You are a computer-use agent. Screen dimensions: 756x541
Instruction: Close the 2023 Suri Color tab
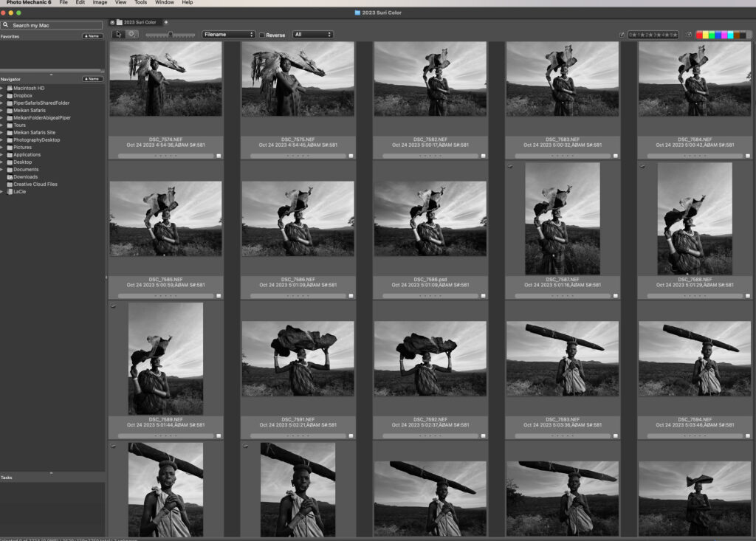(x=112, y=23)
